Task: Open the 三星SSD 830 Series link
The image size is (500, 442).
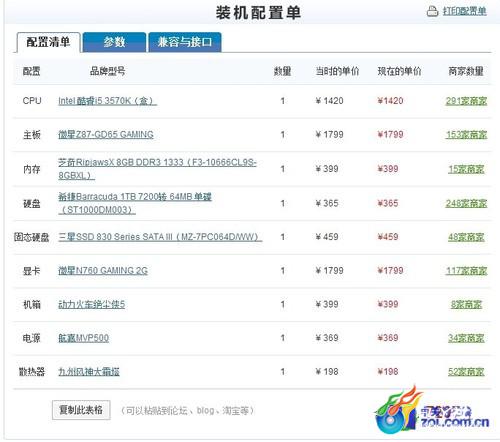Action: (160, 237)
